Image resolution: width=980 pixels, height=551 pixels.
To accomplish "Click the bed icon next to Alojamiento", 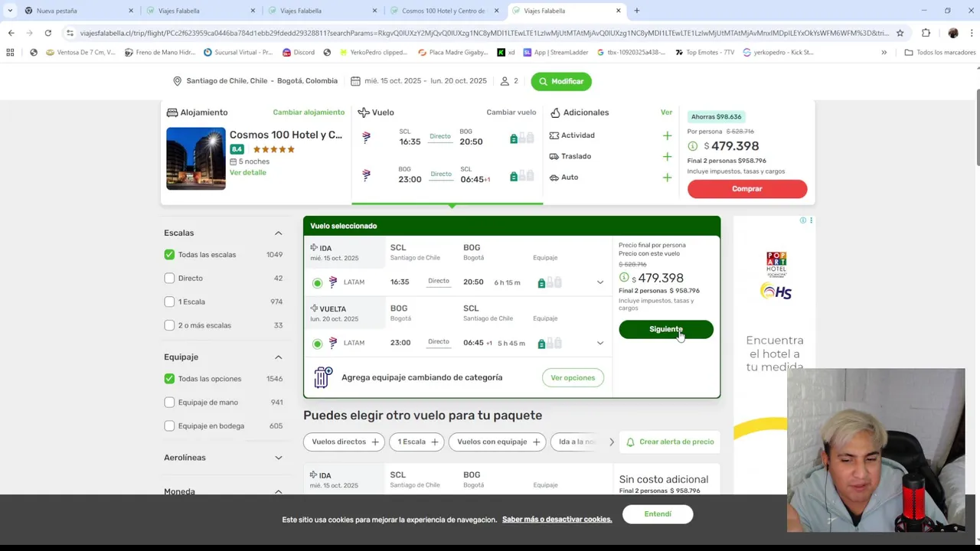I will click(172, 112).
